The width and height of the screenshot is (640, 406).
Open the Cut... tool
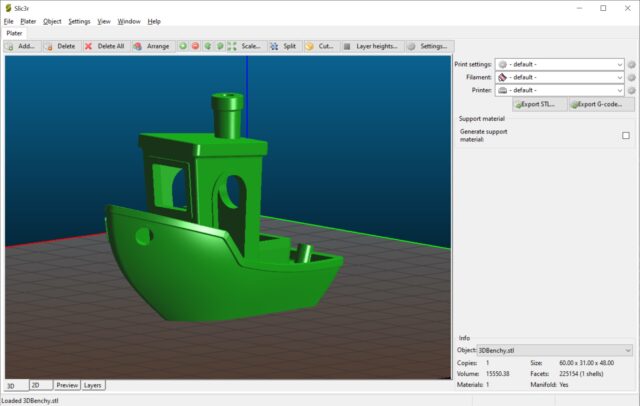tap(320, 46)
